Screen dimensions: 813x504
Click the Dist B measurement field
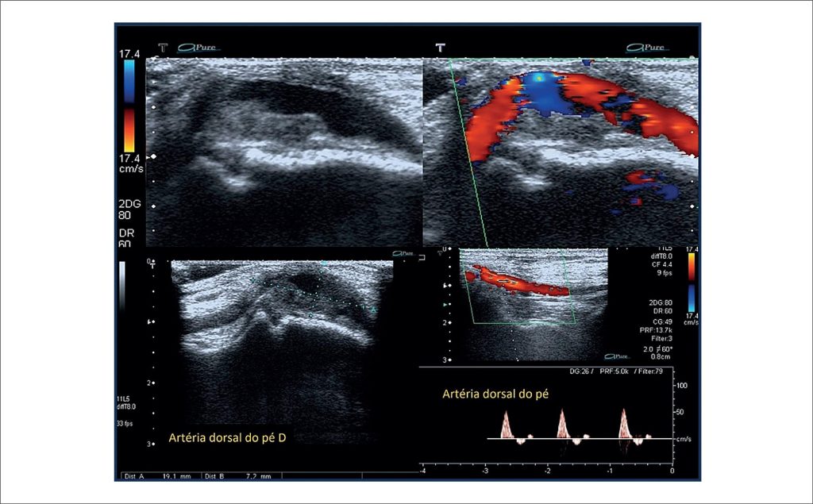point(240,477)
